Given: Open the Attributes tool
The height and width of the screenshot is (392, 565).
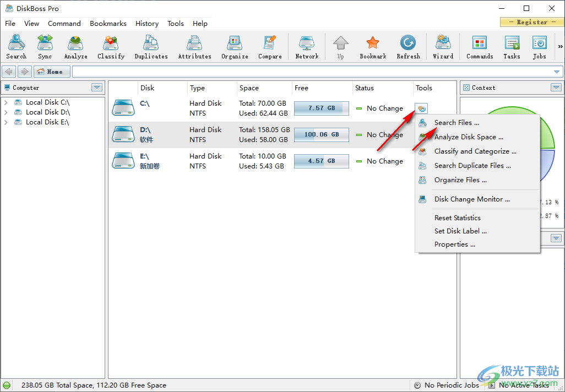Looking at the screenshot, I should (x=194, y=46).
